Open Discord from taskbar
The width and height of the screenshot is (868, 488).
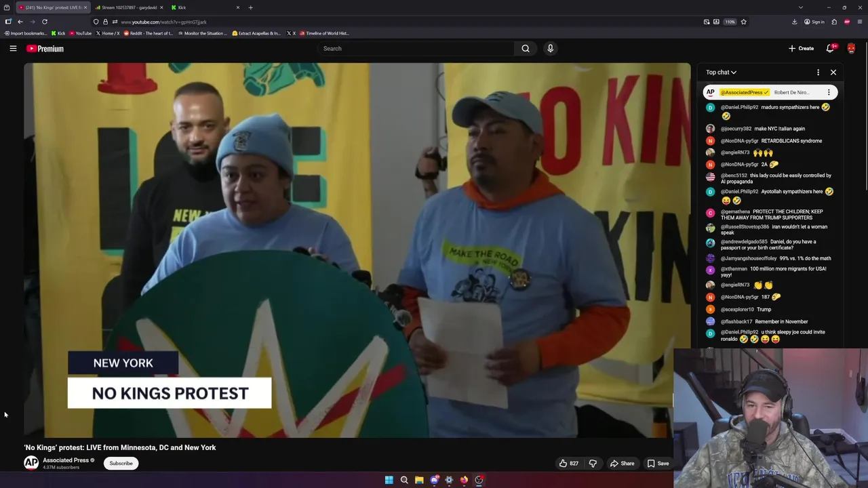click(x=434, y=480)
